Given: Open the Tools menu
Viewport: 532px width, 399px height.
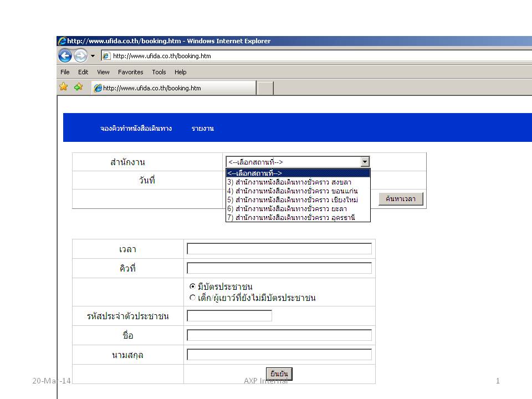Looking at the screenshot, I should [x=159, y=72].
